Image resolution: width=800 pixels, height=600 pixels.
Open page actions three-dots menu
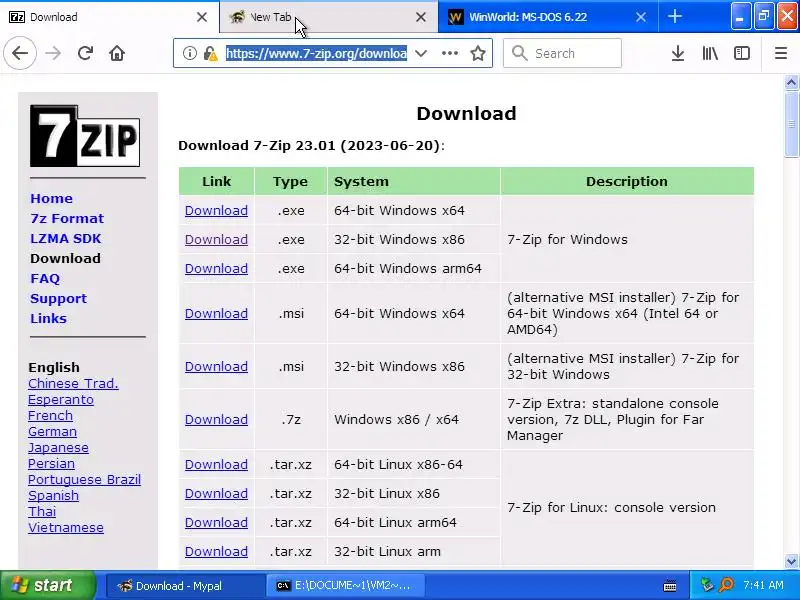pos(449,53)
